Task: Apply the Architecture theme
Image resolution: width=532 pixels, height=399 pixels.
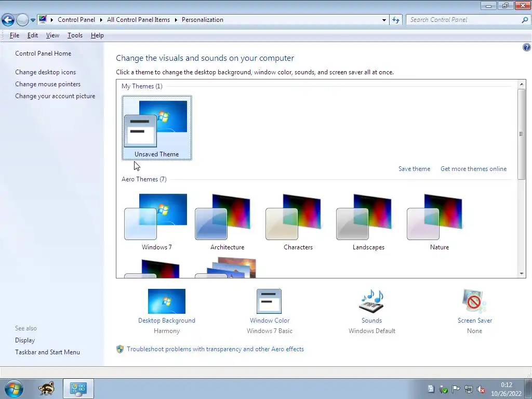Action: (228, 222)
